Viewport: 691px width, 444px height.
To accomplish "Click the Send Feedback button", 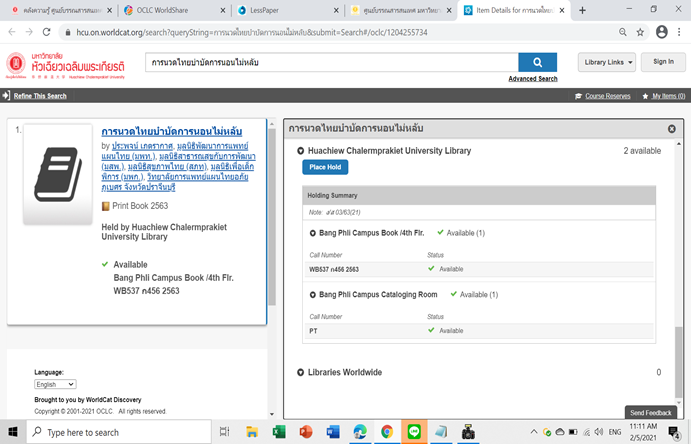I will (650, 413).
